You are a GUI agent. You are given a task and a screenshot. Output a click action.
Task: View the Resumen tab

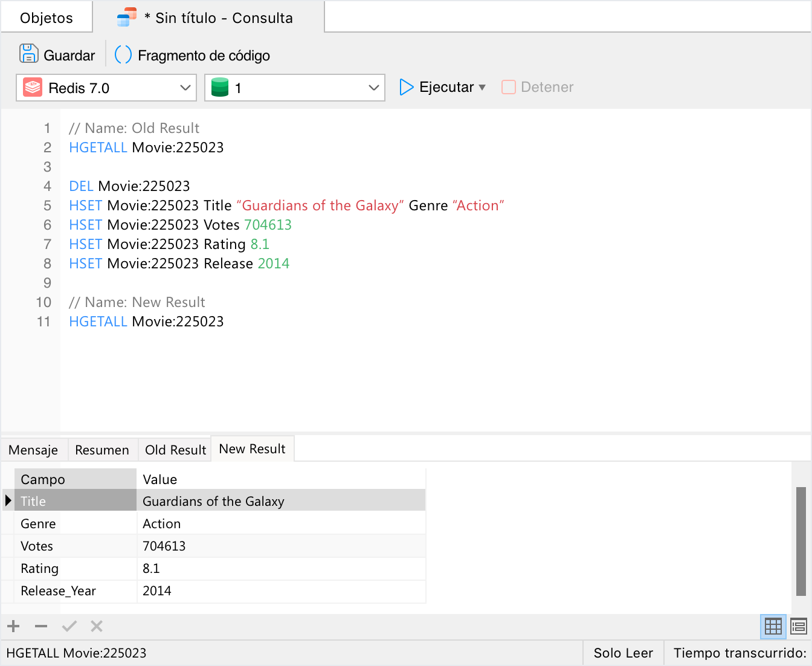pos(102,450)
